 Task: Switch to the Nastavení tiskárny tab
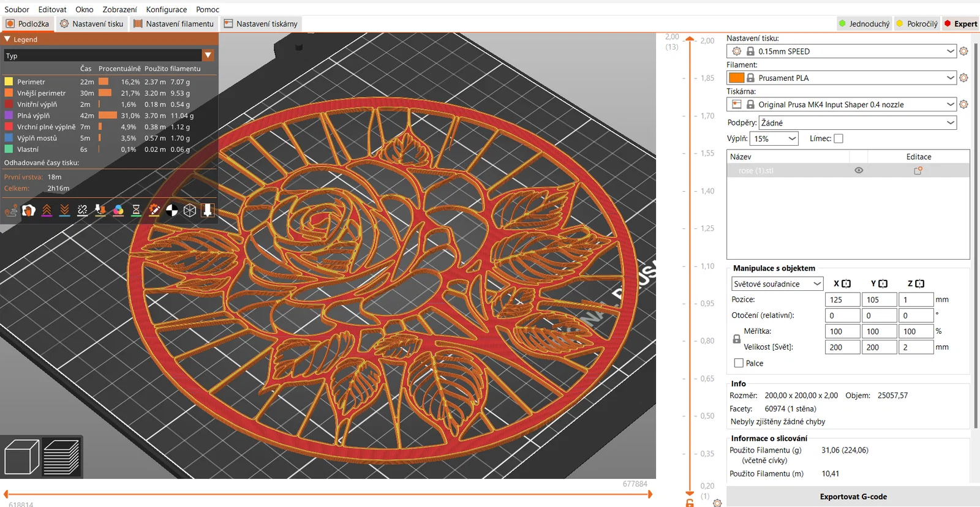click(261, 24)
